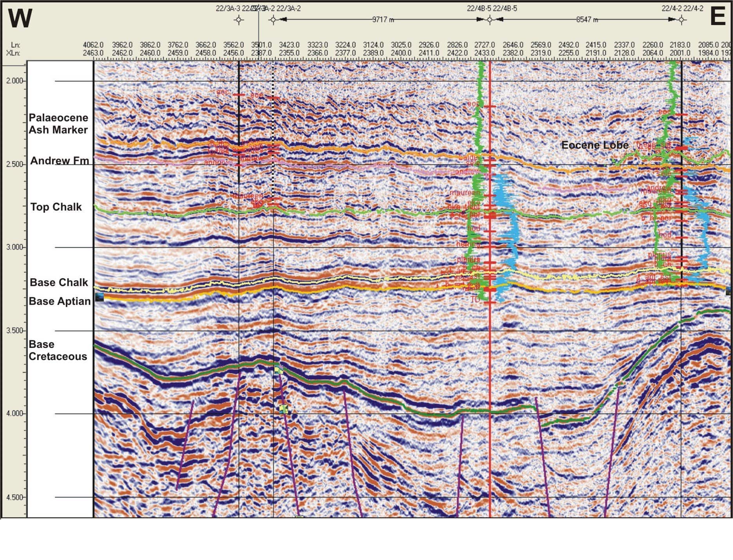The width and height of the screenshot is (733, 560).
Task: Click the TD marker on well 22/4B-5
Action: click(475, 299)
